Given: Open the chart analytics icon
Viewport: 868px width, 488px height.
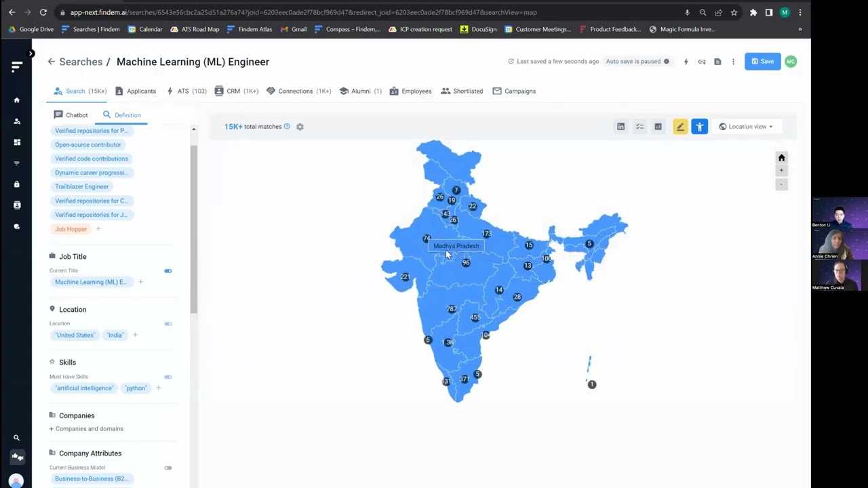Looking at the screenshot, I should coord(658,127).
